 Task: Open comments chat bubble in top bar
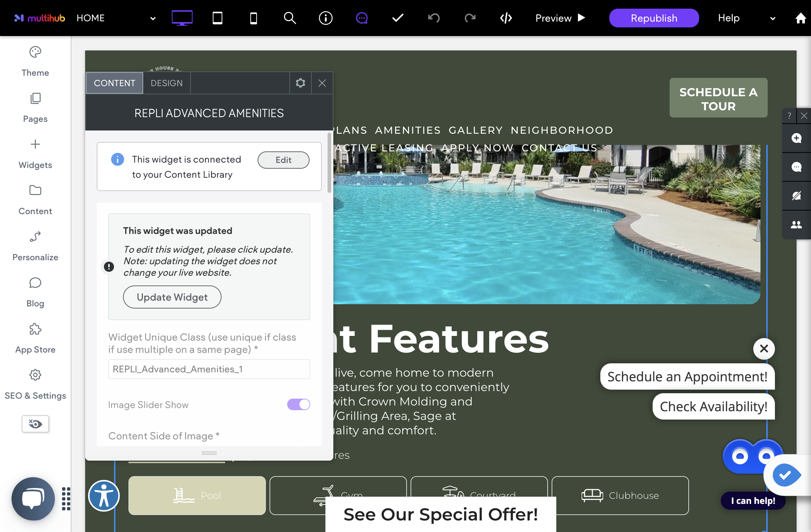(362, 18)
